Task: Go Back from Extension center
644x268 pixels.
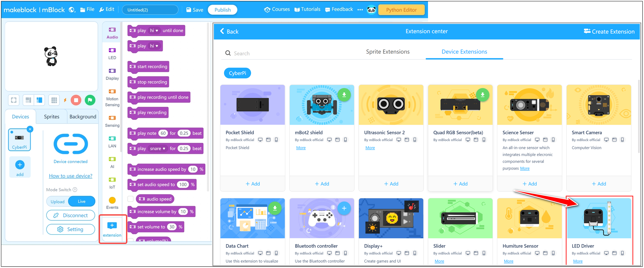Action: [x=229, y=31]
